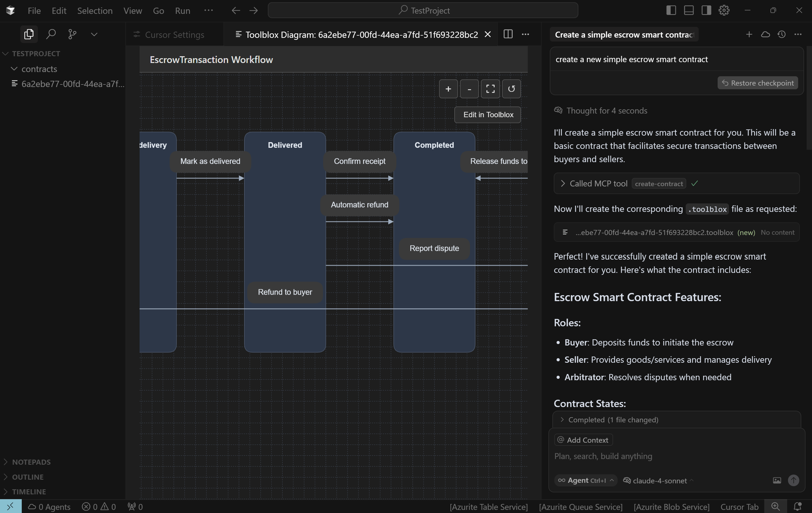Click the Edit in Toolbox button
Screen dimensions: 812x513
click(x=487, y=115)
